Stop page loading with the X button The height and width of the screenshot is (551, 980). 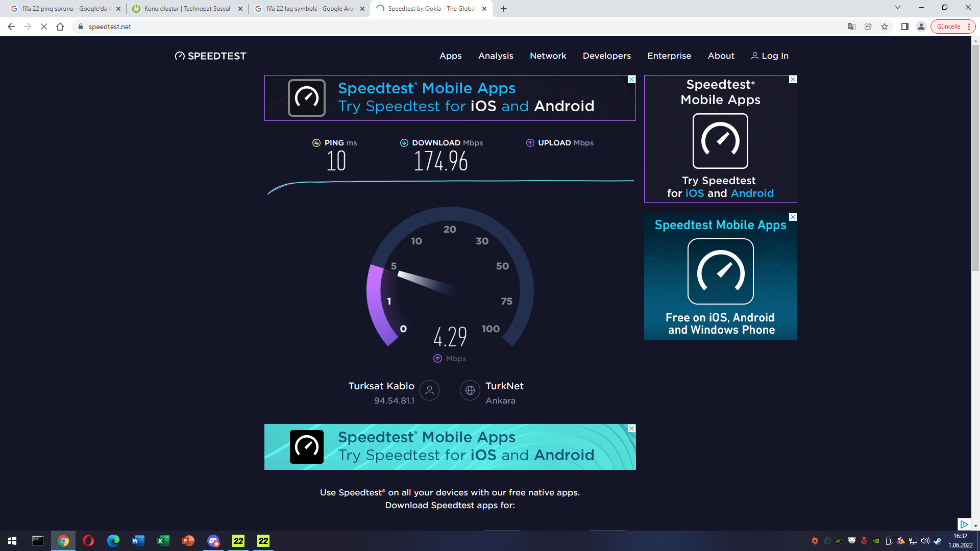tap(44, 27)
